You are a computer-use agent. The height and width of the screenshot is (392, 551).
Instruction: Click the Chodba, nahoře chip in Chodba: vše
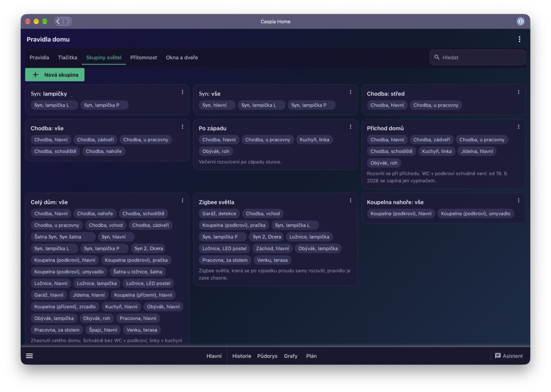pyautogui.click(x=104, y=151)
